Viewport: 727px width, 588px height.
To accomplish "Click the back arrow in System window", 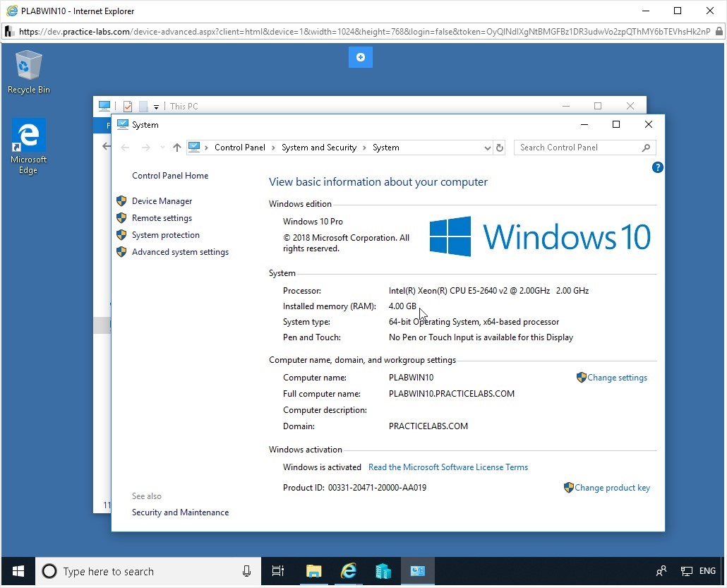I will (125, 148).
